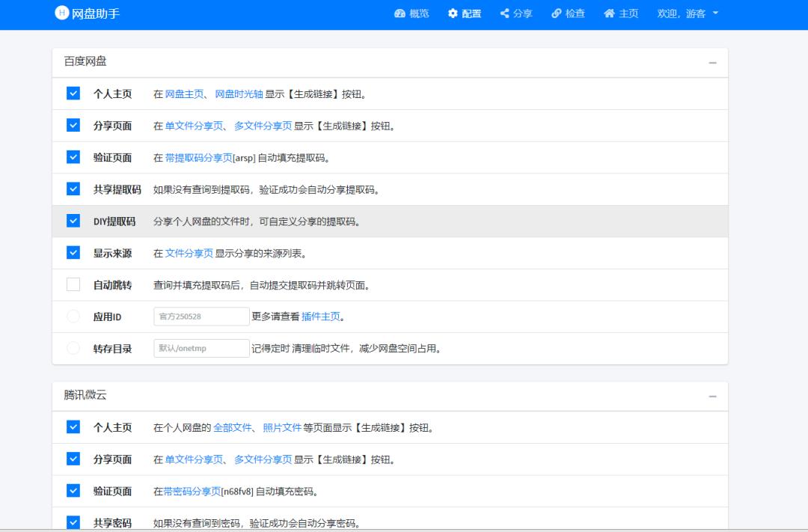Click the 分享 share icon
Viewport: 808px width, 532px height.
pyautogui.click(x=504, y=13)
